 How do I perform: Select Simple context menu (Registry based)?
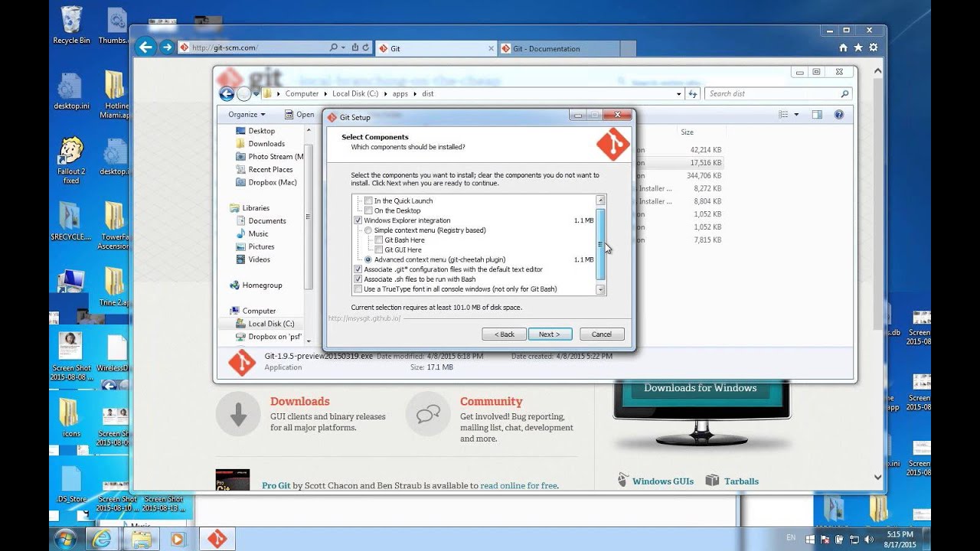pos(368,230)
